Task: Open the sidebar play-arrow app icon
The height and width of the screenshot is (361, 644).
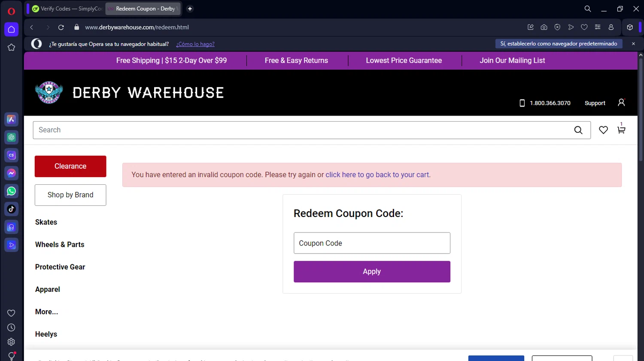Action: (x=12, y=245)
